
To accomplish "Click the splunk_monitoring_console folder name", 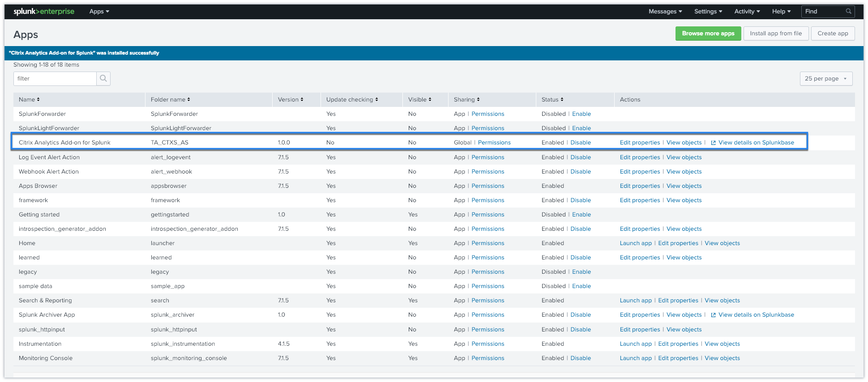I will point(189,358).
